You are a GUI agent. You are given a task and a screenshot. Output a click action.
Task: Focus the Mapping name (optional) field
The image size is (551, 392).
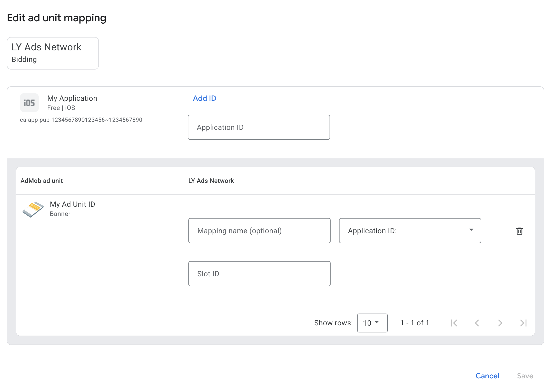259,231
